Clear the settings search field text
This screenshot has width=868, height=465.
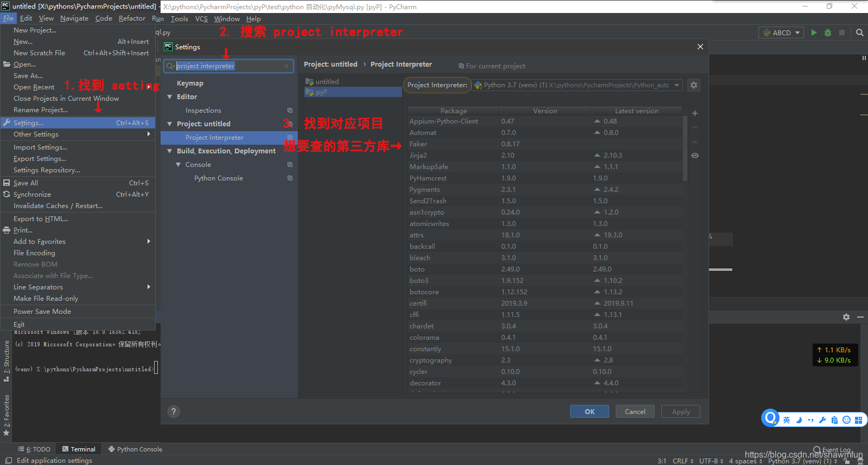pyautogui.click(x=286, y=66)
